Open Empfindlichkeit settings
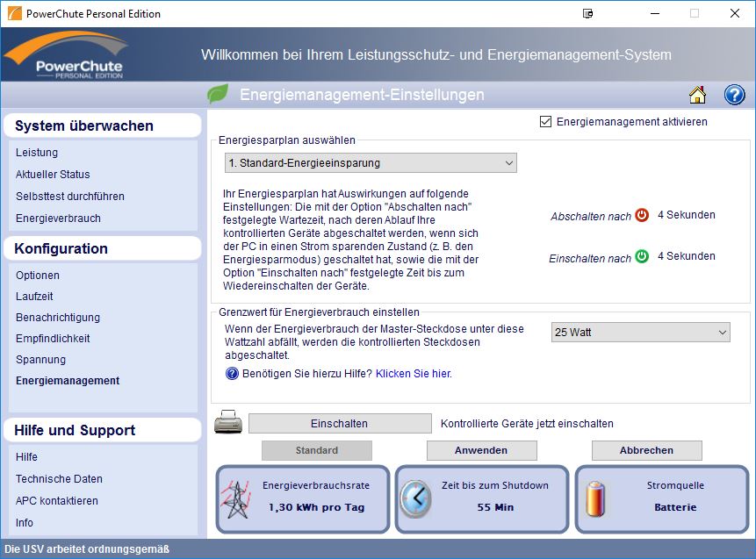Image resolution: width=756 pixels, height=559 pixels. point(53,339)
